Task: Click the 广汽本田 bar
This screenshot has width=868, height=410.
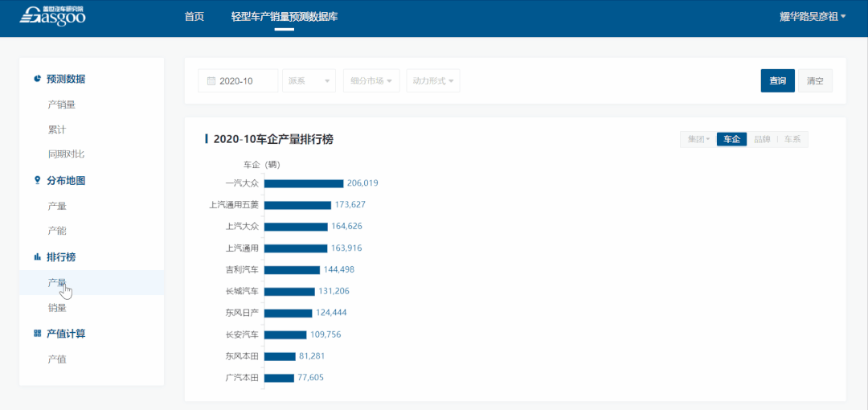Action: 280,378
